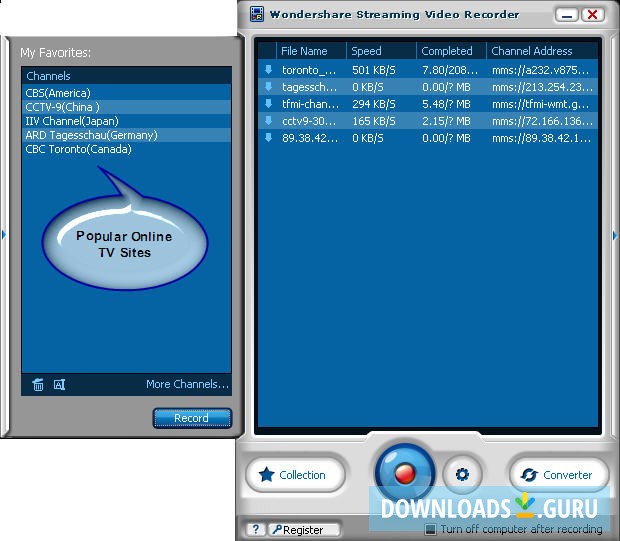Click the red record button
This screenshot has height=541, width=620.
pyautogui.click(x=405, y=473)
